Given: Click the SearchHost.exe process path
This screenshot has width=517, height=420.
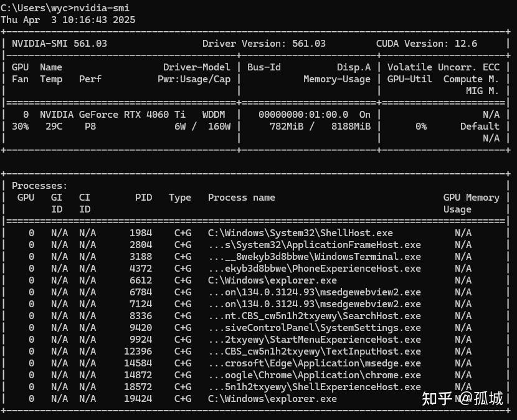Looking at the screenshot, I should pyautogui.click(x=315, y=316).
